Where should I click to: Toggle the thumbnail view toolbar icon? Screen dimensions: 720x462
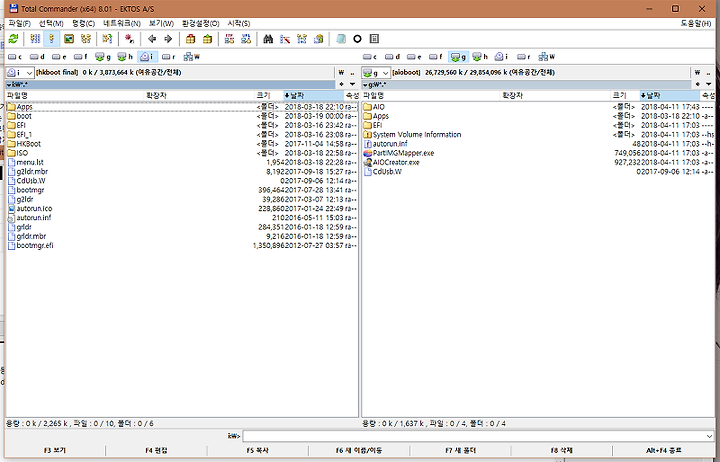point(69,39)
